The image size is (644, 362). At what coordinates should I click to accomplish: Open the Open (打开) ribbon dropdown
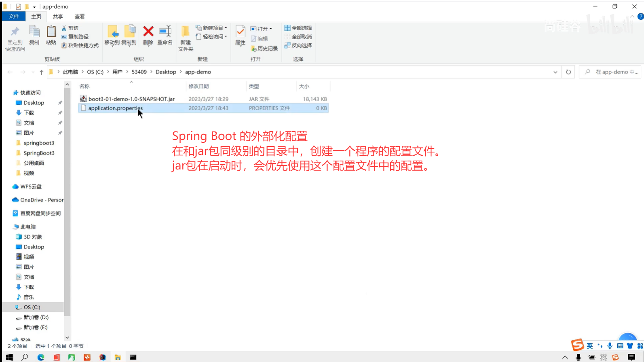[x=261, y=29]
